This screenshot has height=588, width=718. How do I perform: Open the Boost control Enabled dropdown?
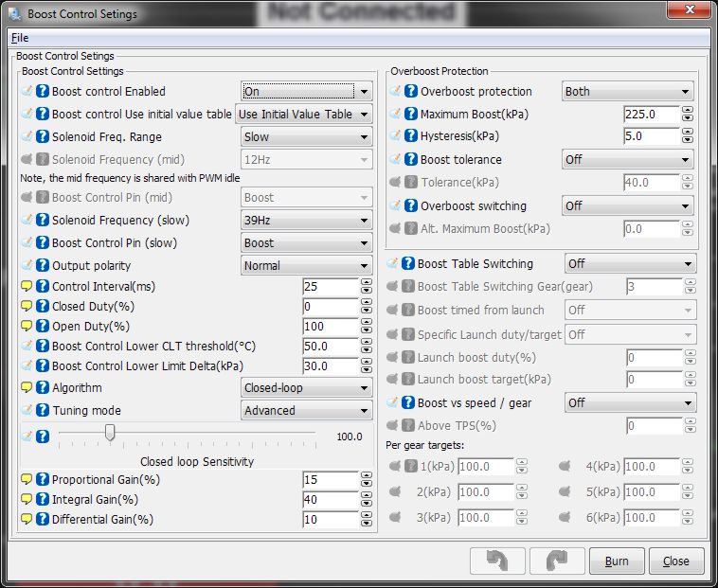[306, 92]
